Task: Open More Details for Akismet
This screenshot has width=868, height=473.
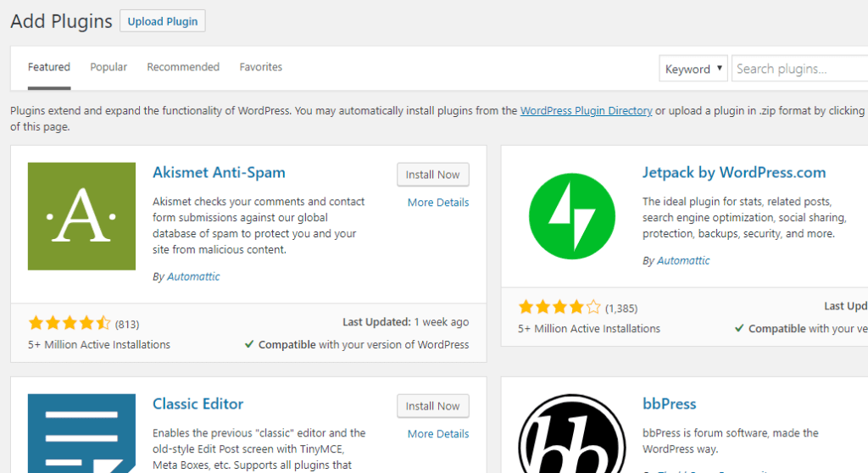Action: [x=437, y=203]
